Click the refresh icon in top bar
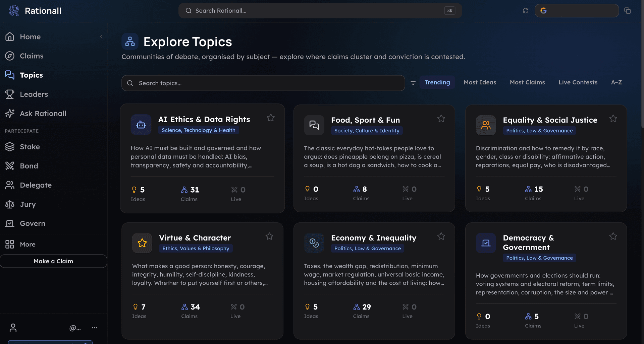This screenshot has height=344, width=644. click(x=526, y=11)
